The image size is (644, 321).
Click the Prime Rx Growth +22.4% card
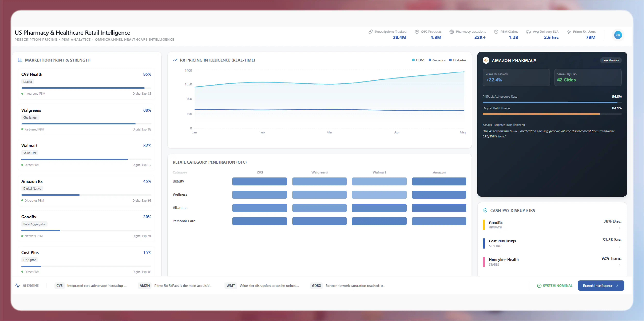click(516, 77)
